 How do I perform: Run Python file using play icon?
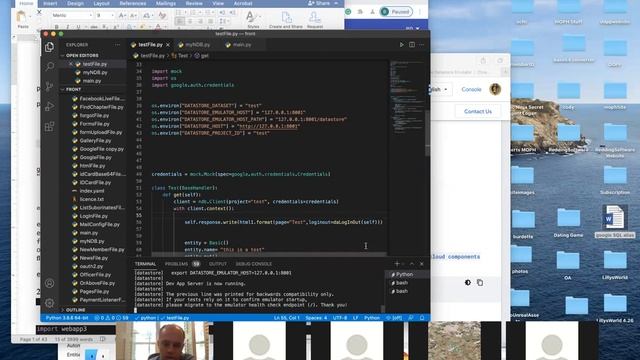[401, 44]
